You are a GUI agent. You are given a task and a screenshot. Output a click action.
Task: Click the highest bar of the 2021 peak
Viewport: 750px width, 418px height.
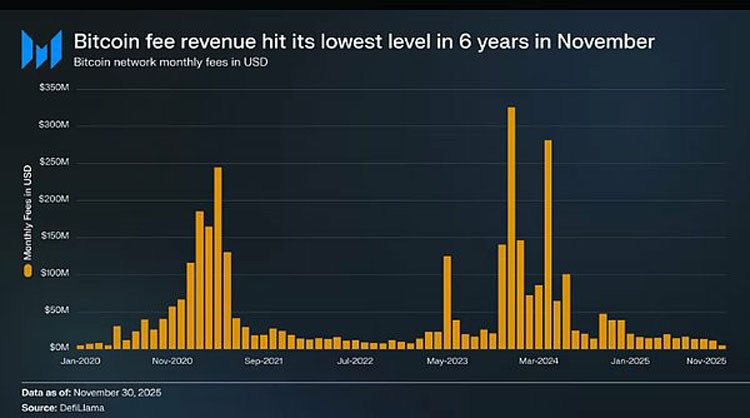coord(218,257)
